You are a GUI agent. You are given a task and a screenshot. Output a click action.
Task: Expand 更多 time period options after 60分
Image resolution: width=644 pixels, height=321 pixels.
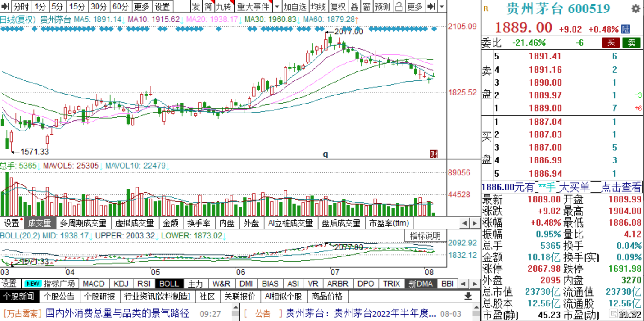pos(142,6)
